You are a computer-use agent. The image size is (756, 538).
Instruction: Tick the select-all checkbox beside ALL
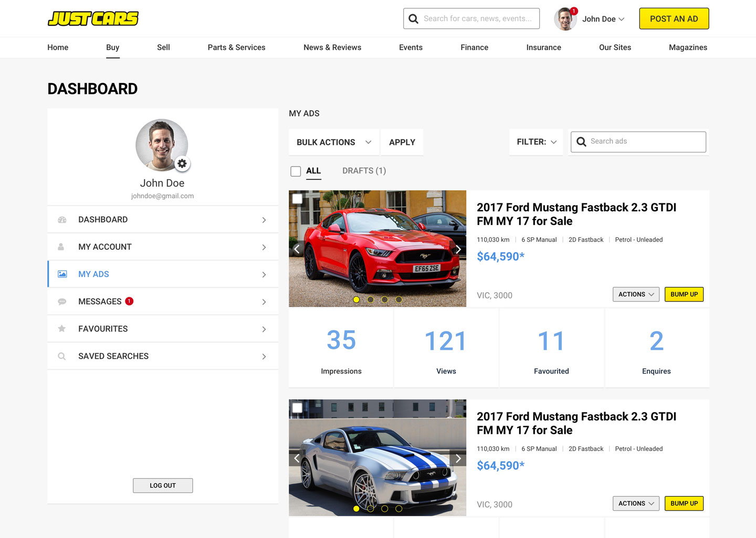[296, 171]
